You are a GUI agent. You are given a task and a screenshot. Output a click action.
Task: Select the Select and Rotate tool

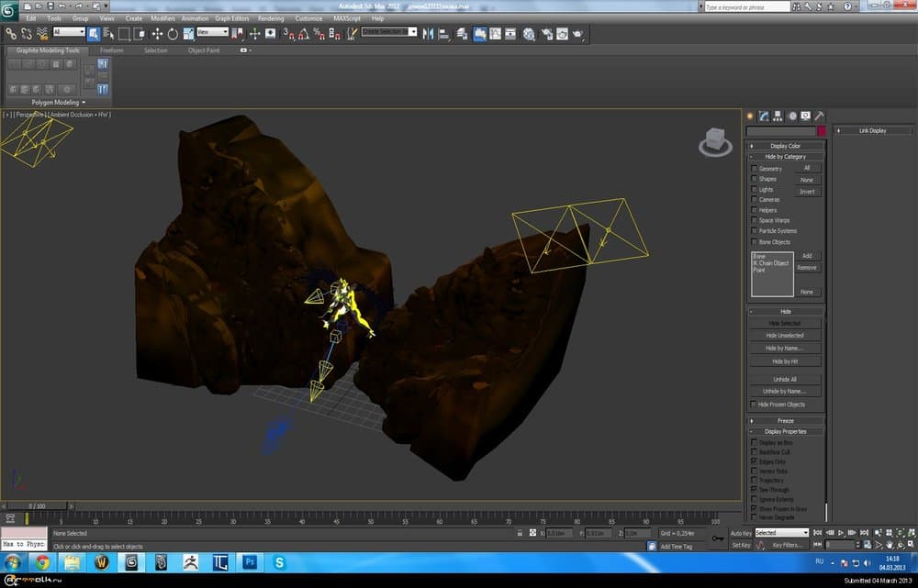pos(172,33)
